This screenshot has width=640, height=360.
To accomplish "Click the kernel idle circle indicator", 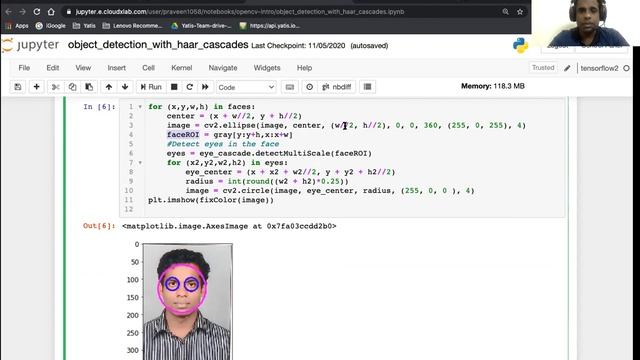I will 626,68.
